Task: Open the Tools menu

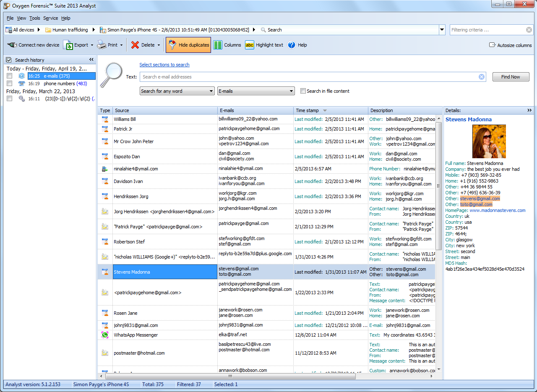Action: click(x=35, y=18)
